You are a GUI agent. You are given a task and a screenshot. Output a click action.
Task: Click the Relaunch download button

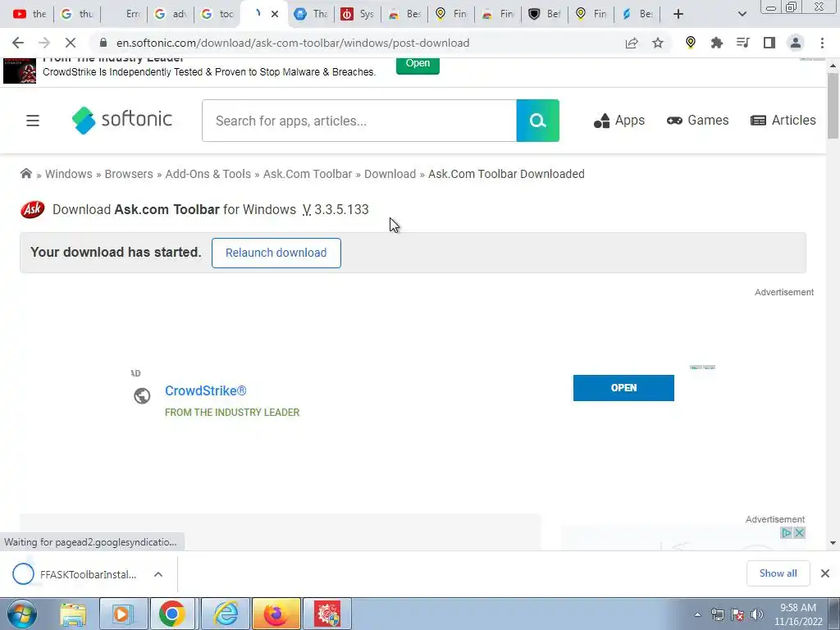point(276,253)
